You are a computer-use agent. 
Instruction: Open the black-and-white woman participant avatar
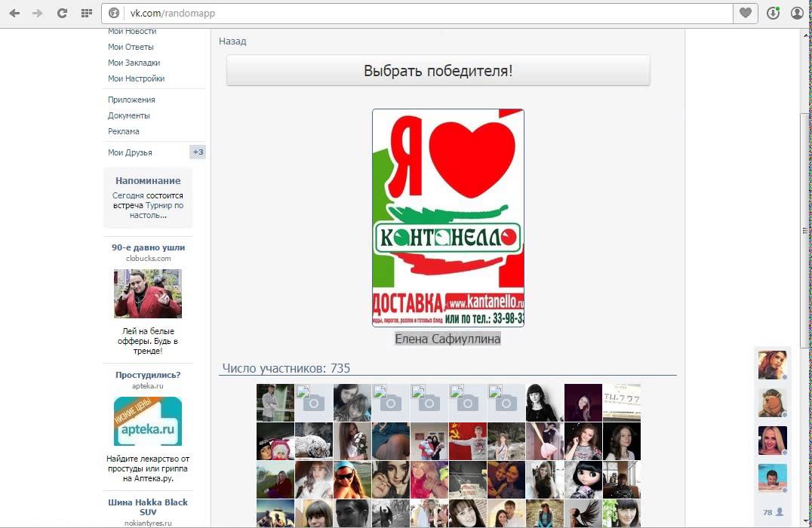544,402
